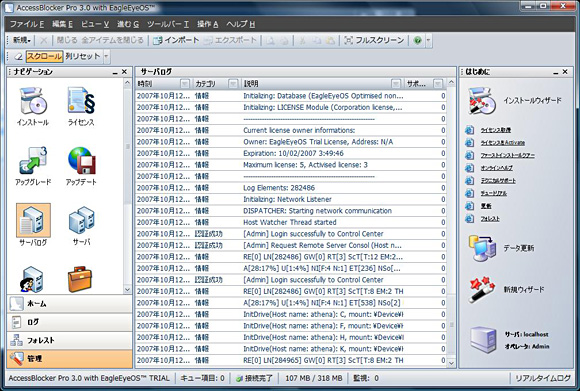580x391 pixels.
Task: Open the ファイル menu
Action: click(x=27, y=24)
